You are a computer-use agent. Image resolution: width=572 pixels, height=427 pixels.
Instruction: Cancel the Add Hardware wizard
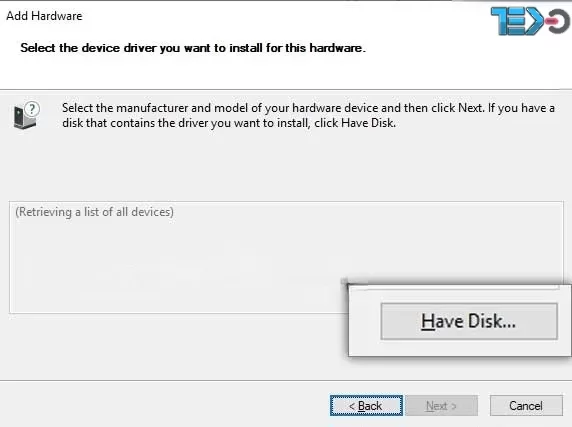pyautogui.click(x=526, y=405)
